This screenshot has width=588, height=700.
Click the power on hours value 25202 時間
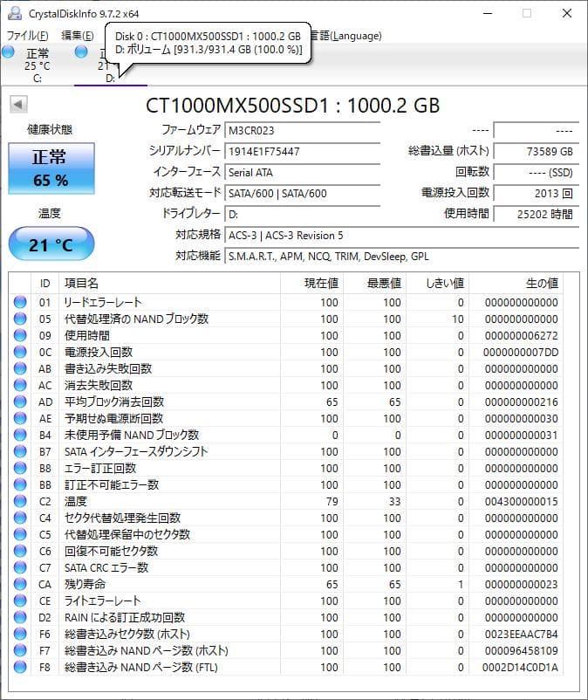coord(537,215)
